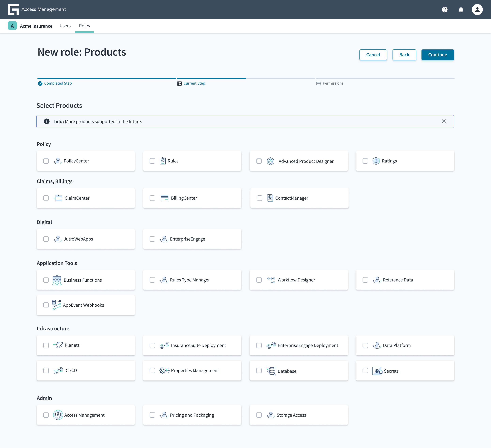Click the Properties Management gear icon
The image size is (491, 448).
[x=164, y=370]
